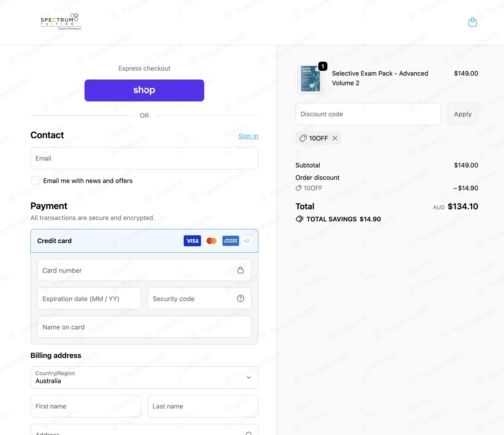Click the Express checkout label

pos(144,68)
